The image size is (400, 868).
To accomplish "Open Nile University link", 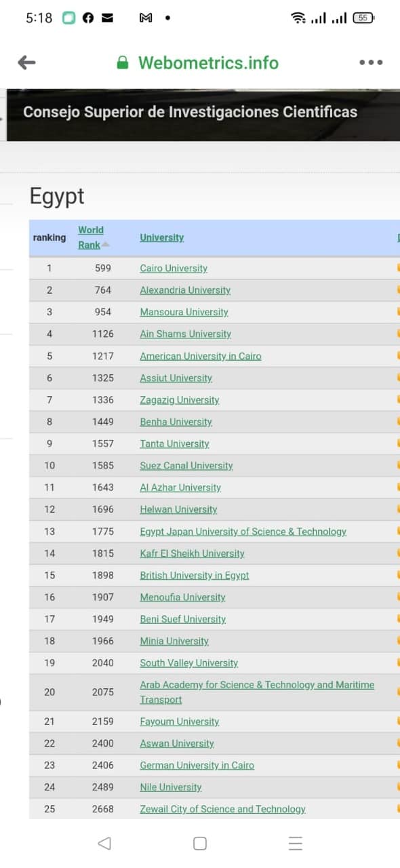I will tap(171, 787).
